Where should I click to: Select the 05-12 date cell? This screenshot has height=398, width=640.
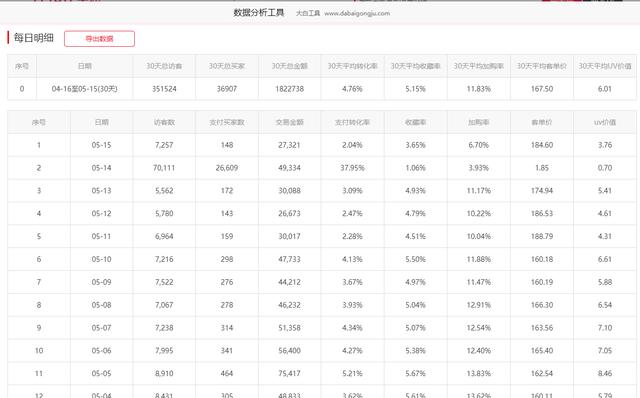[x=101, y=214]
